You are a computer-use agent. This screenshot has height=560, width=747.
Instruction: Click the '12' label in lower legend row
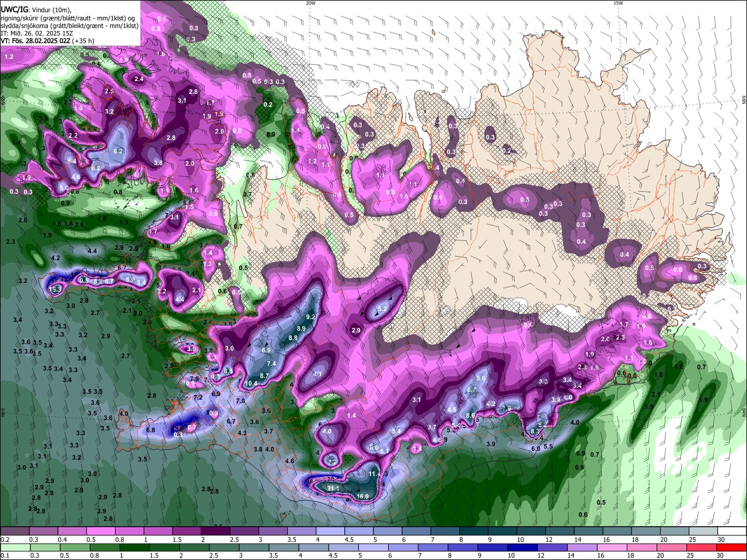(x=542, y=556)
